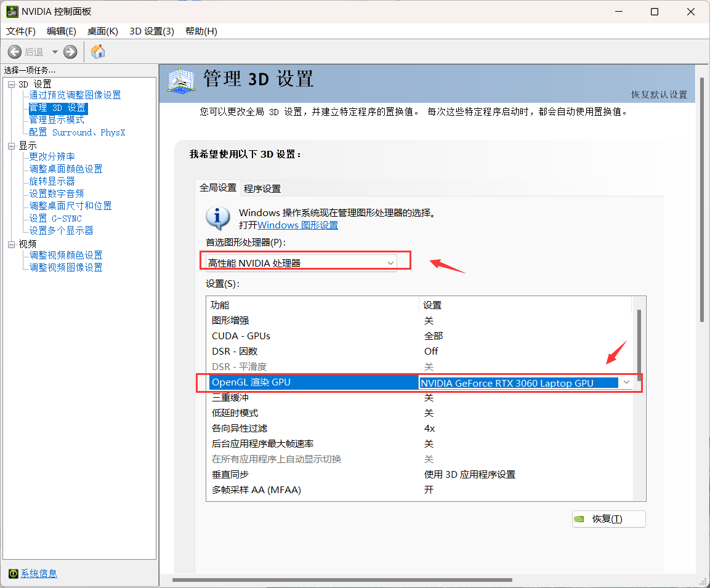Click the 使用 3D 应用程序设置 value

(x=470, y=475)
